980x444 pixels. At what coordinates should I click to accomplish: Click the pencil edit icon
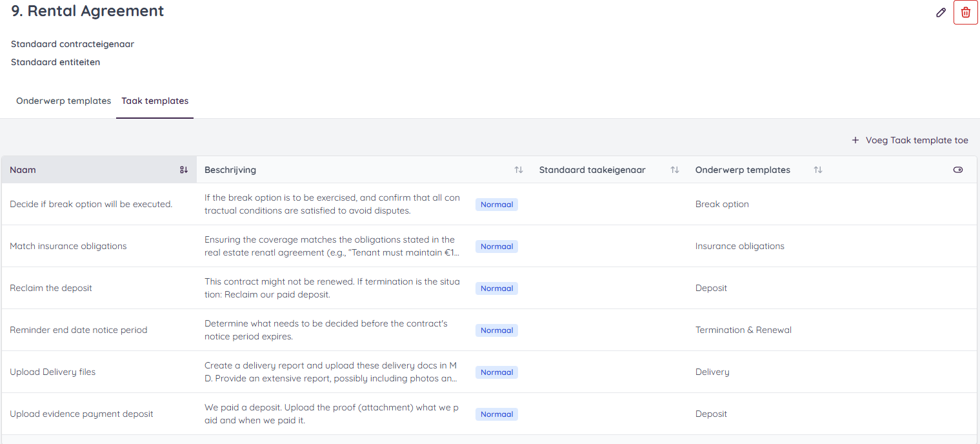(x=941, y=12)
